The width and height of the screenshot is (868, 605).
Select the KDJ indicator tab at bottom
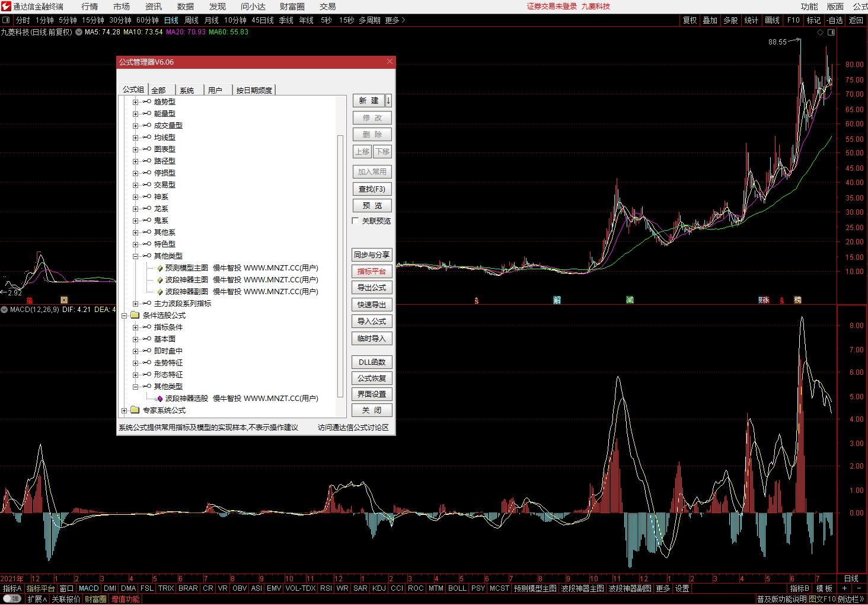click(379, 588)
